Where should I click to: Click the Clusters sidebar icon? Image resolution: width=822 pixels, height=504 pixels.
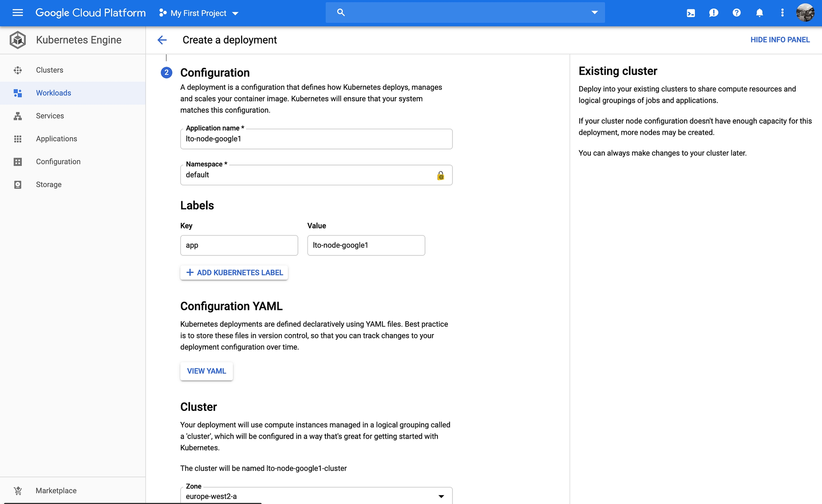(17, 70)
